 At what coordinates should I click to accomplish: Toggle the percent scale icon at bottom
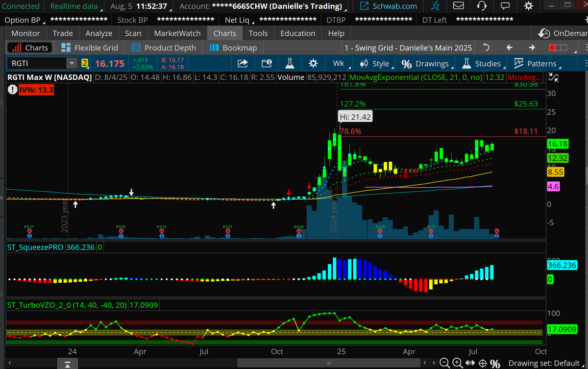click(495, 363)
